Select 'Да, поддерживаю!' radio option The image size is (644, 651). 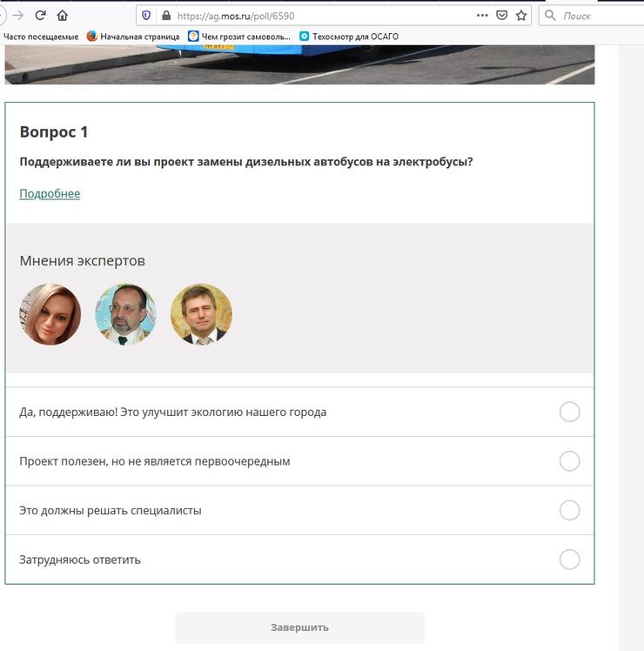point(569,412)
